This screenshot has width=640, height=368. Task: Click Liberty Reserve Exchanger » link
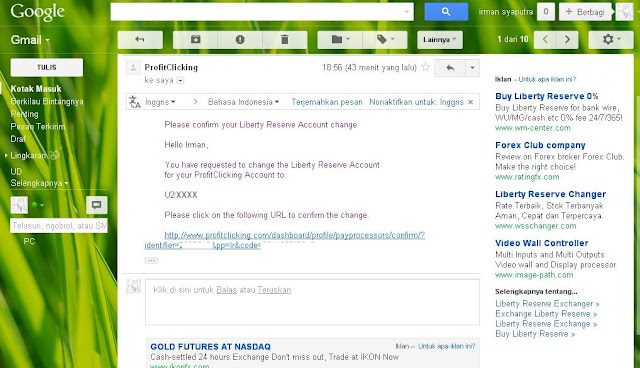[x=547, y=304]
